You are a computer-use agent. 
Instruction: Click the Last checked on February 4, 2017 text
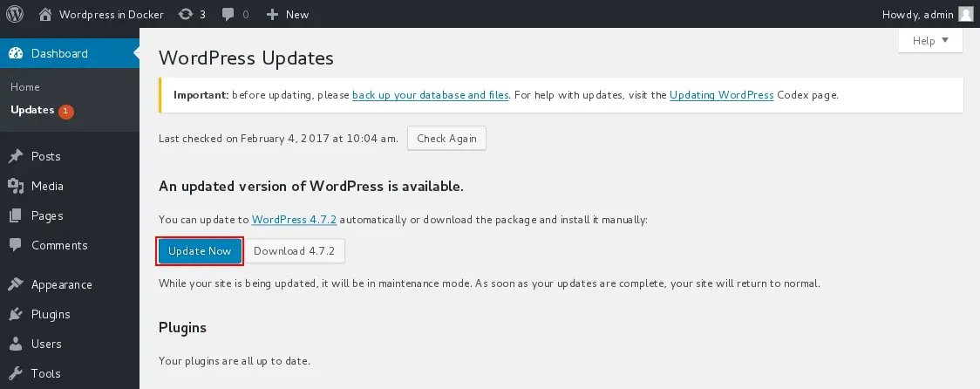tap(278, 138)
